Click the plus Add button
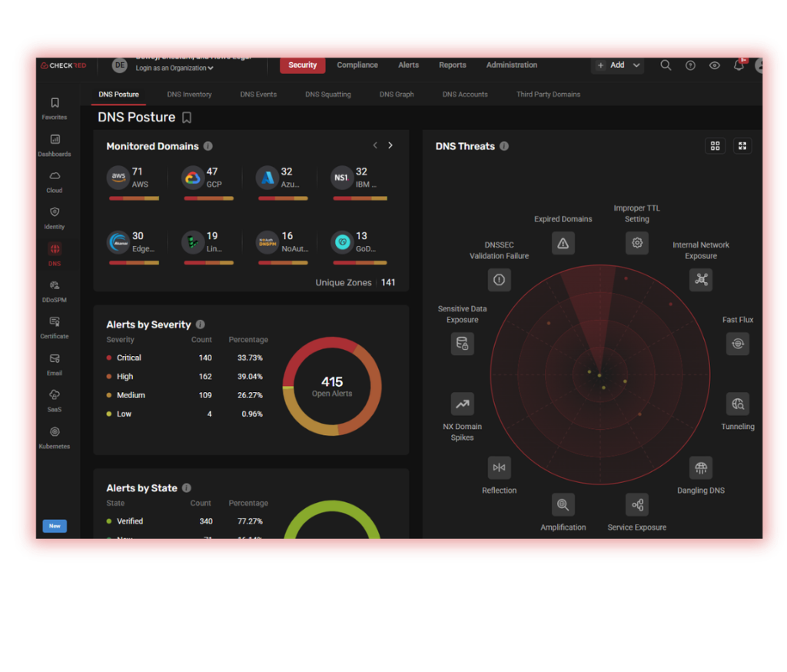This screenshot has height=672, width=787. click(611, 65)
